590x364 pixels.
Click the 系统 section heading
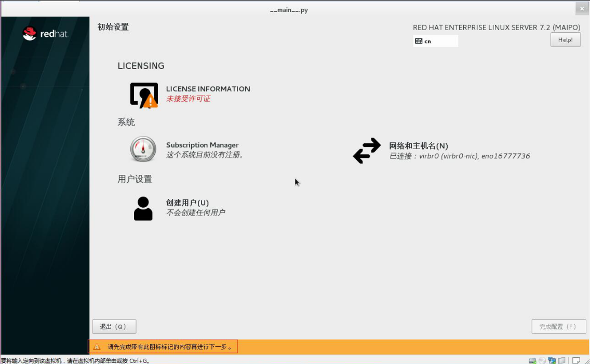tap(126, 122)
